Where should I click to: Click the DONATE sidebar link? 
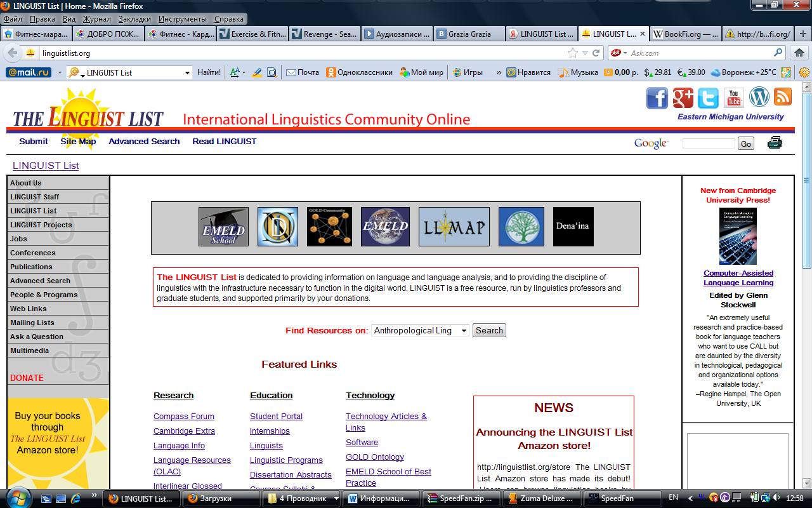tap(27, 378)
